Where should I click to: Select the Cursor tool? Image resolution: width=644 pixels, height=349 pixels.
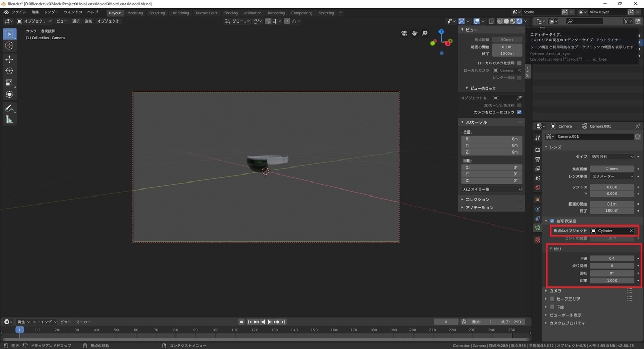[10, 46]
